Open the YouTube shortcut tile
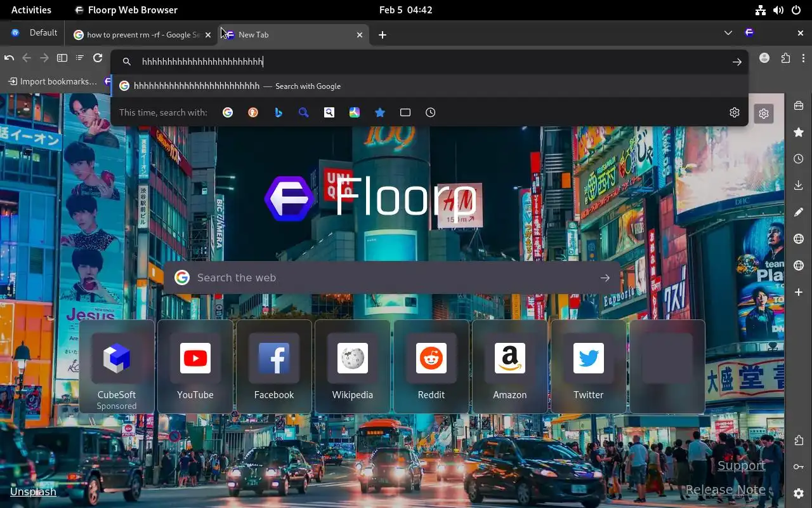The image size is (812, 508). pyautogui.click(x=195, y=367)
